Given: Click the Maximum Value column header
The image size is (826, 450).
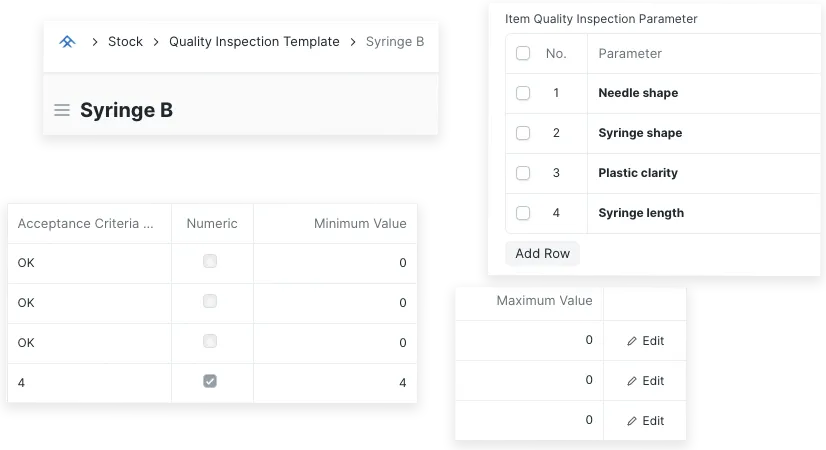Looking at the screenshot, I should click(x=544, y=300).
